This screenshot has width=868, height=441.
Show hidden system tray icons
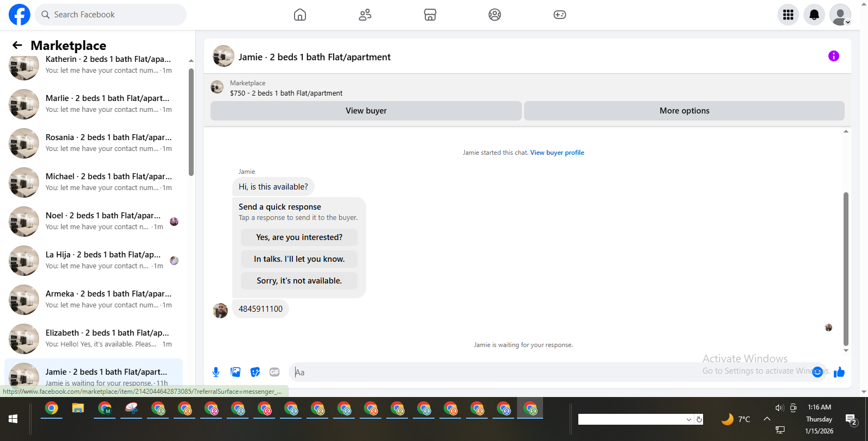point(767,419)
